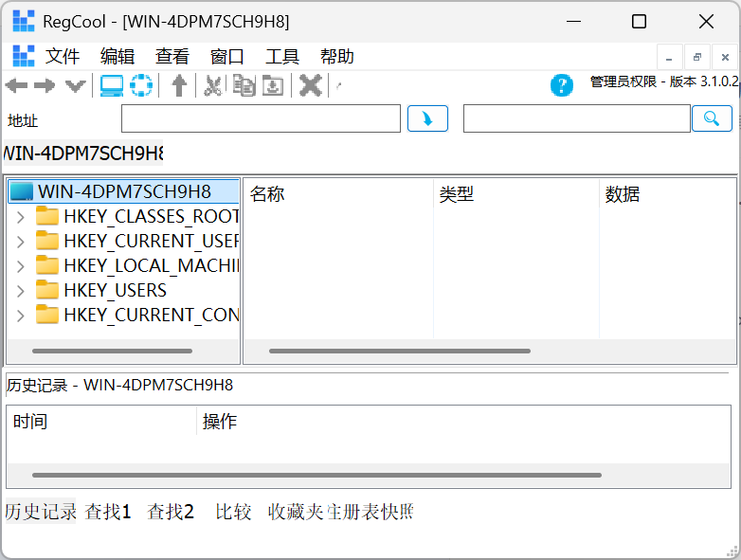741x560 pixels.
Task: Click the blue computer icon in the toolbar
Action: [112, 86]
